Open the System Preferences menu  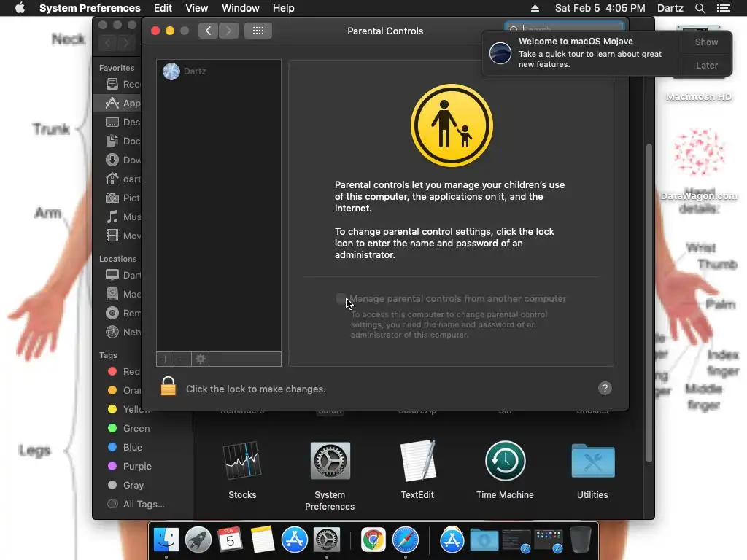click(x=90, y=8)
